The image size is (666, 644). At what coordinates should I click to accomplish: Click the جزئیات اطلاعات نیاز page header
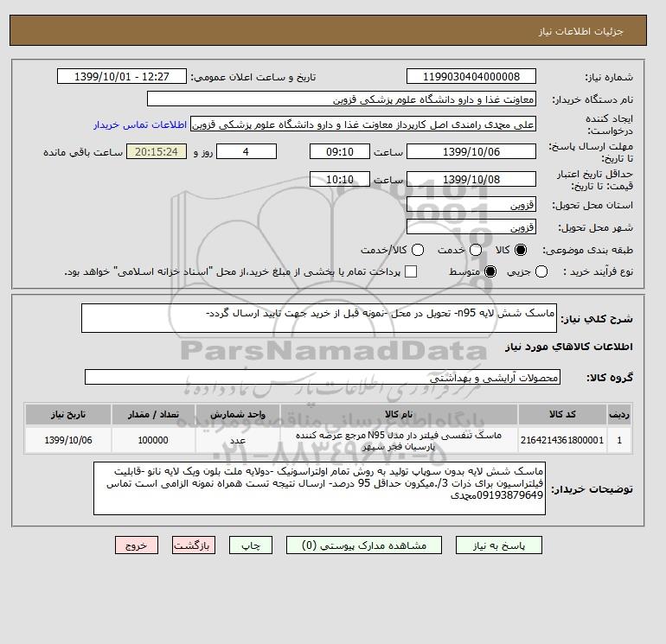[580, 31]
